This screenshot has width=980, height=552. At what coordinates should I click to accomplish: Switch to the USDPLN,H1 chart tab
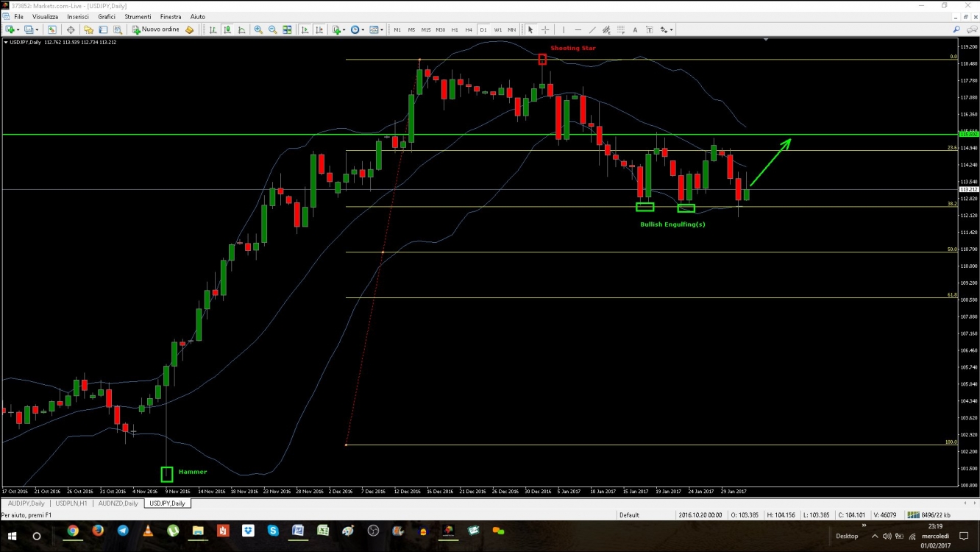(x=71, y=503)
